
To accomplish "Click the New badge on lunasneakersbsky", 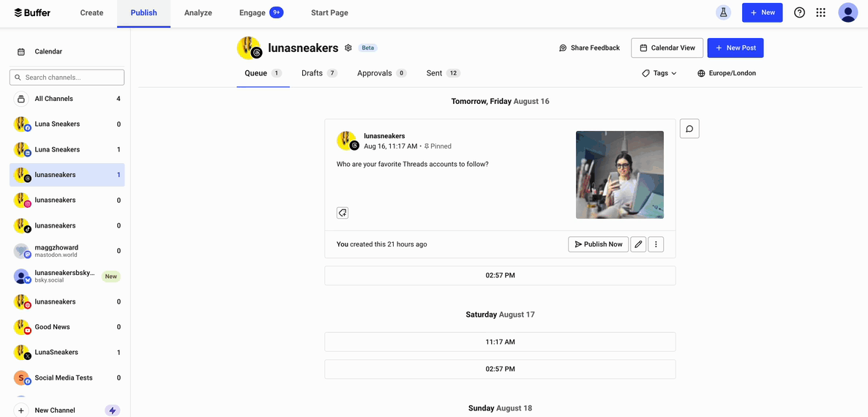I will pyautogui.click(x=111, y=277).
